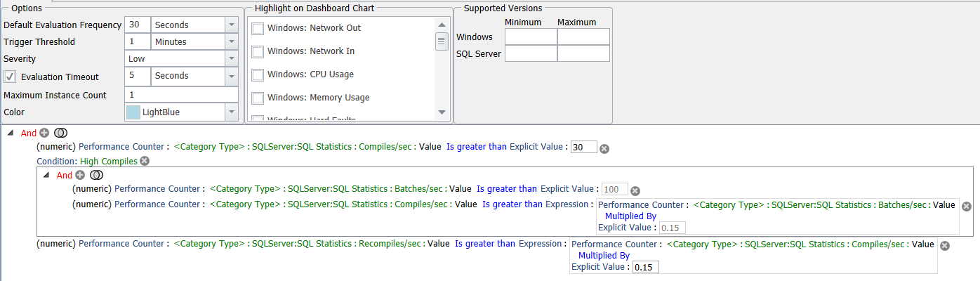Viewport: 980px width, 281px height.
Task: Click the Windows Maximum version field
Action: 583,37
